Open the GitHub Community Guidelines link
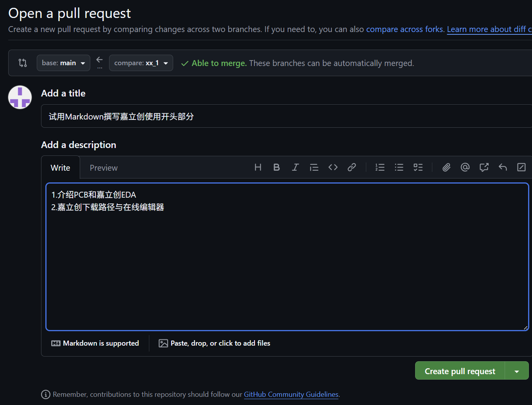The height and width of the screenshot is (405, 532). coord(291,394)
